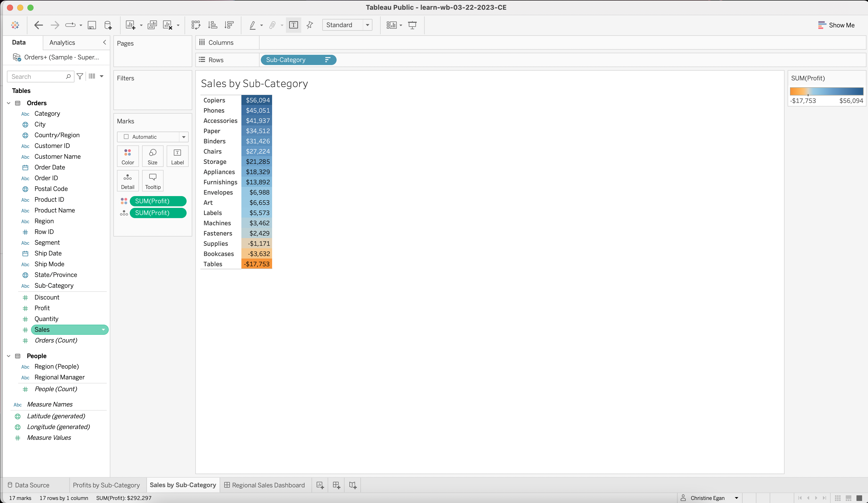Open the Regional Sales Dashboard tab
Image resolution: width=868 pixels, height=503 pixels.
(264, 485)
